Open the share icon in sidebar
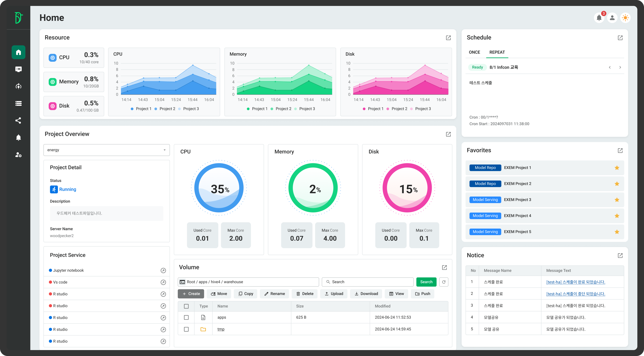644x356 pixels. (18, 120)
